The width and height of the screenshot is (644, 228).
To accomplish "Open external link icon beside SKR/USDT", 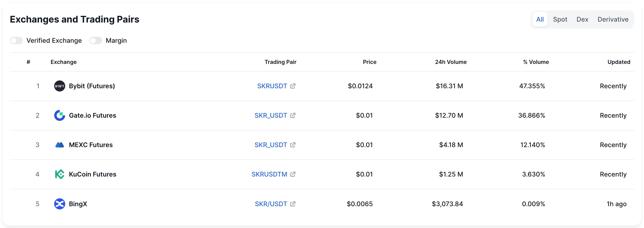I will (293, 204).
